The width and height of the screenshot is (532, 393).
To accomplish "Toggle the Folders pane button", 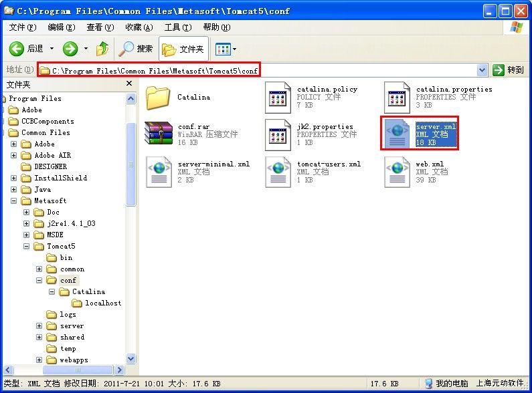I will tap(183, 49).
